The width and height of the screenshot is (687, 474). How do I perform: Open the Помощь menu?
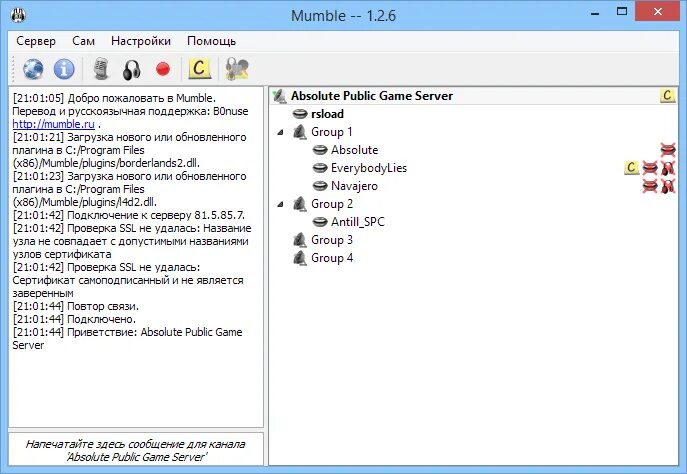point(212,41)
